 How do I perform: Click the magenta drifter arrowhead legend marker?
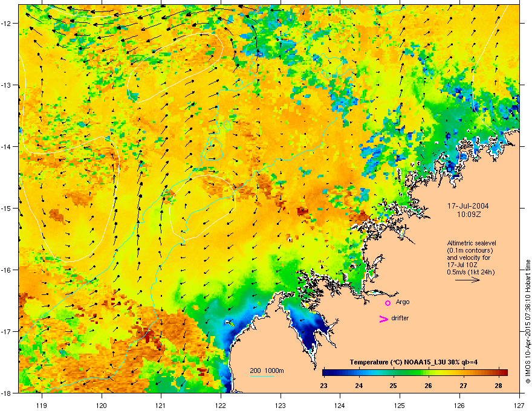coord(384,319)
